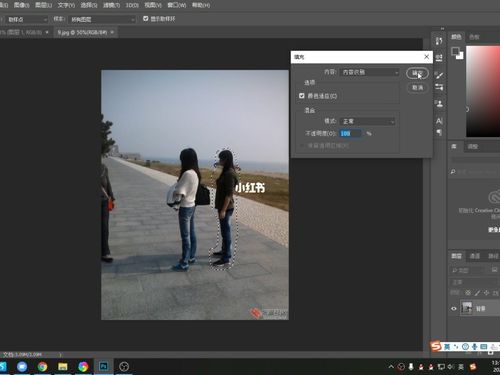Image resolution: width=500 pixels, height=375 pixels.
Task: Click the background color swatch in Color panel
Action: tap(460, 56)
